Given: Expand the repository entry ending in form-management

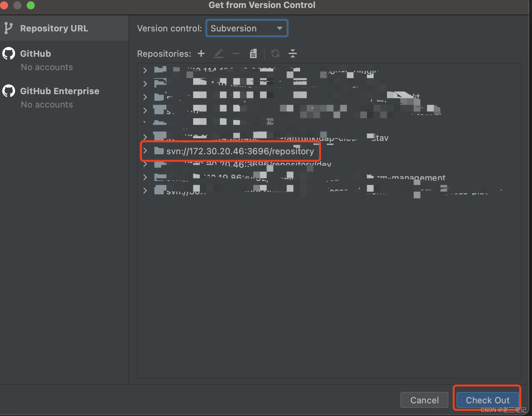Looking at the screenshot, I should pos(145,177).
